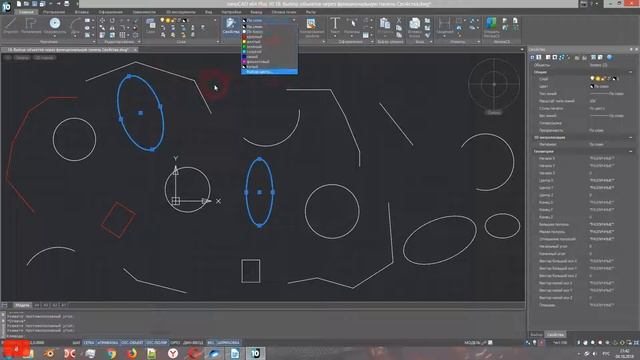640x360 pixels.
Task: Select the Отрезок line tool
Action: click(x=11, y=26)
